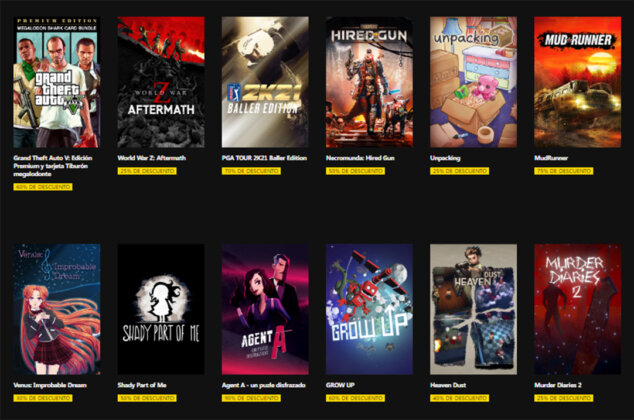Open the Heaven Dust cover art
Viewport: 634px width, 420px height.
[x=473, y=309]
